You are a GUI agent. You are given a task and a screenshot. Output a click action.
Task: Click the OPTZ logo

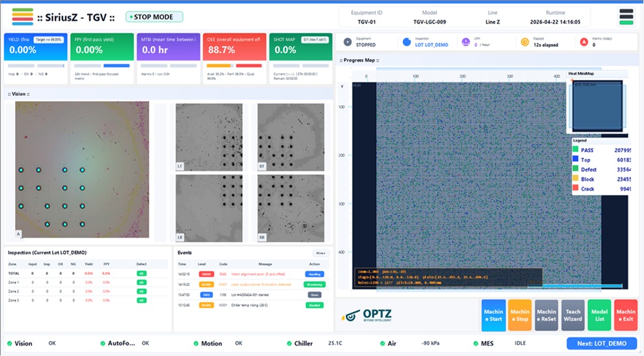[367, 315]
